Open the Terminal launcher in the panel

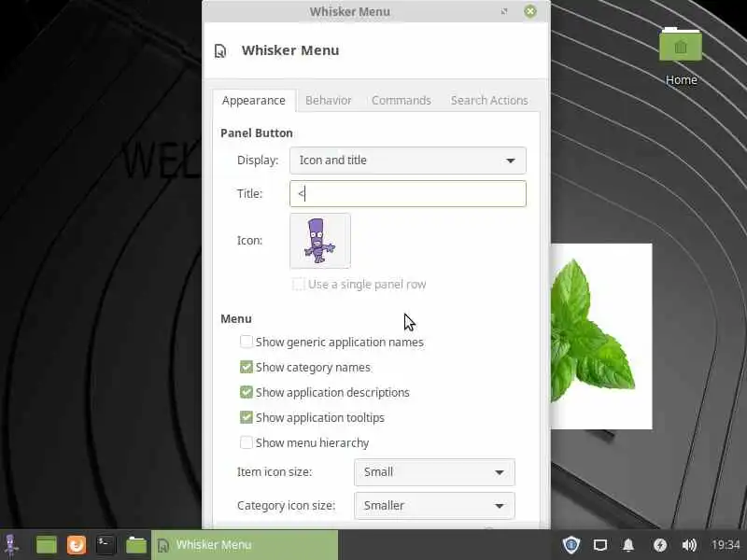[x=106, y=545]
